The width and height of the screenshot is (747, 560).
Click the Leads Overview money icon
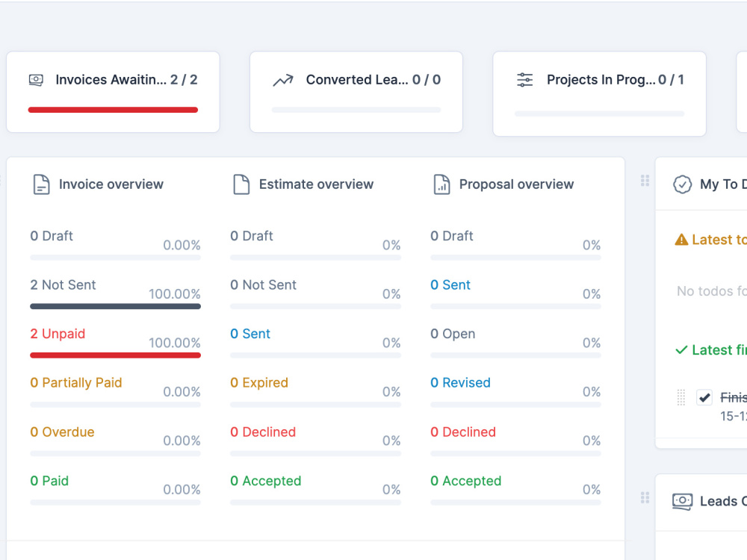pyautogui.click(x=682, y=501)
